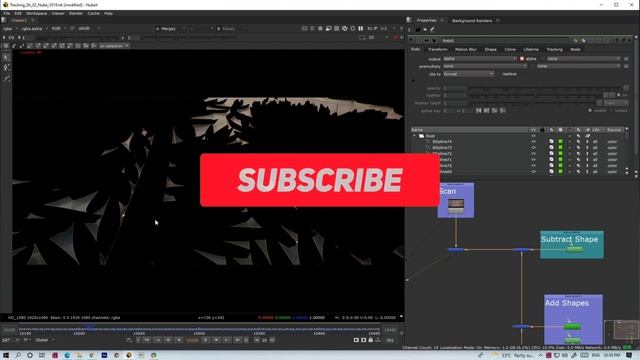
Task: Select the Roto arrow select tool
Action: tap(6, 58)
